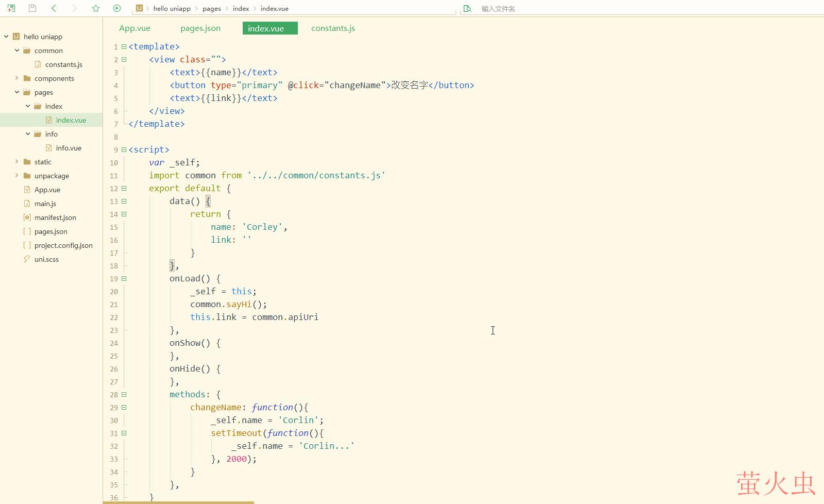
Task: Go forward with the right arrow icon
Action: (75, 8)
